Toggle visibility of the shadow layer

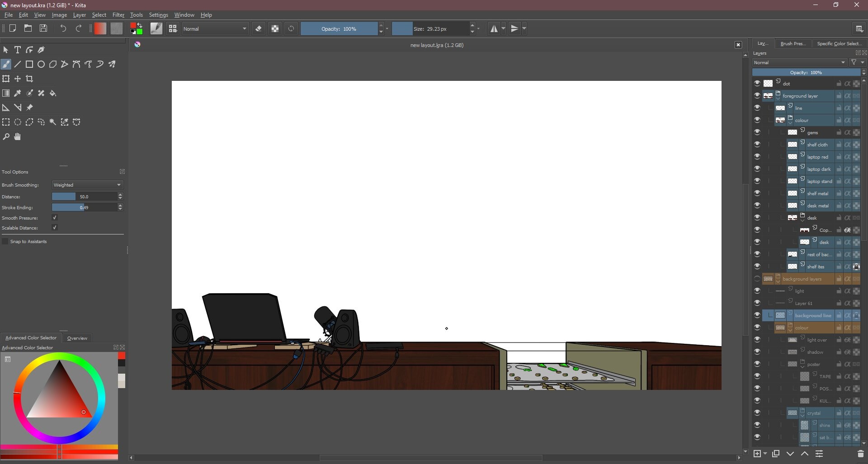[758, 351]
